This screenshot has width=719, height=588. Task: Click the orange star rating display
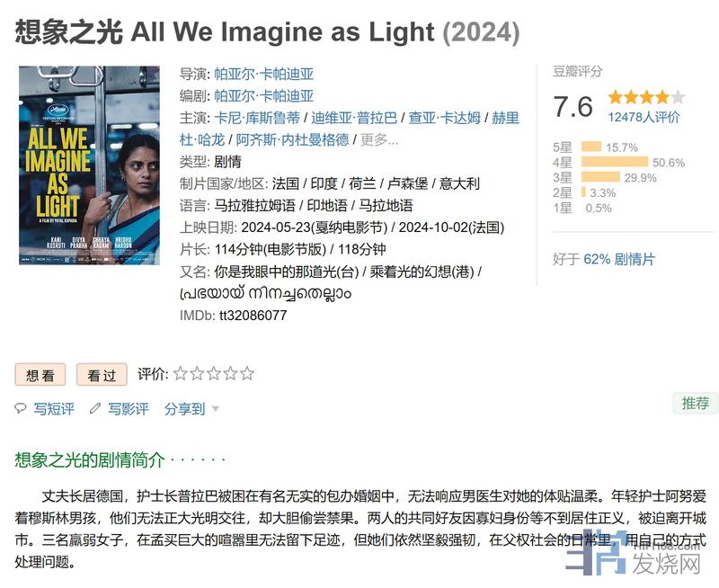645,97
